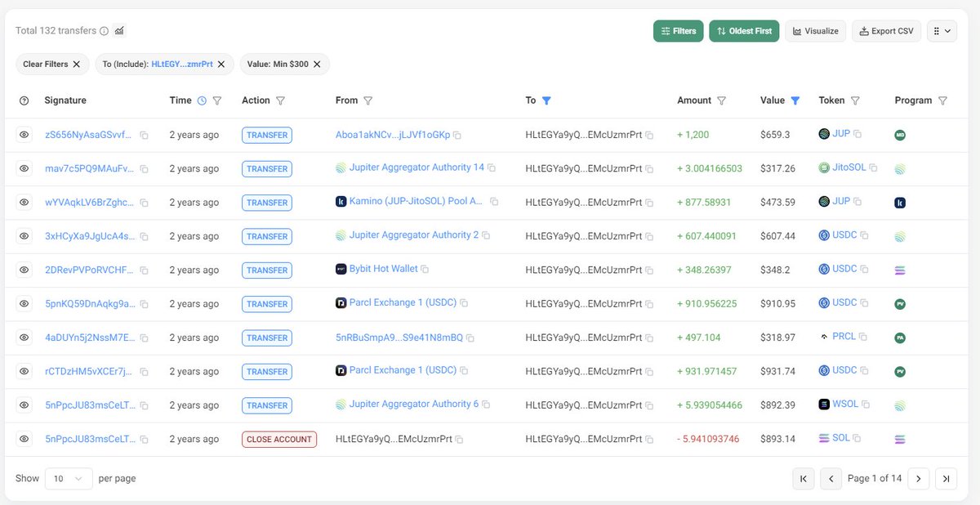Remove the Value: Min $300 filter chip
Viewport: 980px width, 505px height.
pos(316,64)
